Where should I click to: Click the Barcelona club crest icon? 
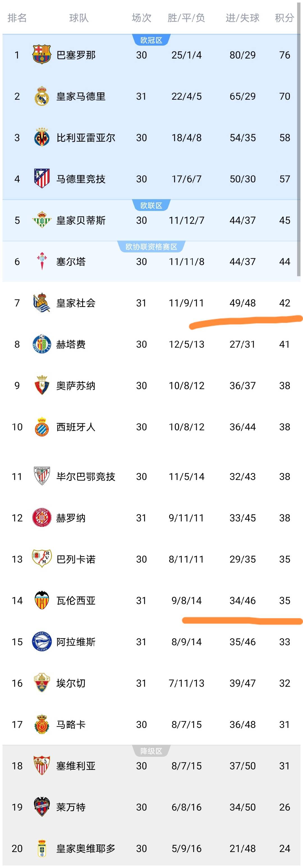pyautogui.click(x=42, y=55)
